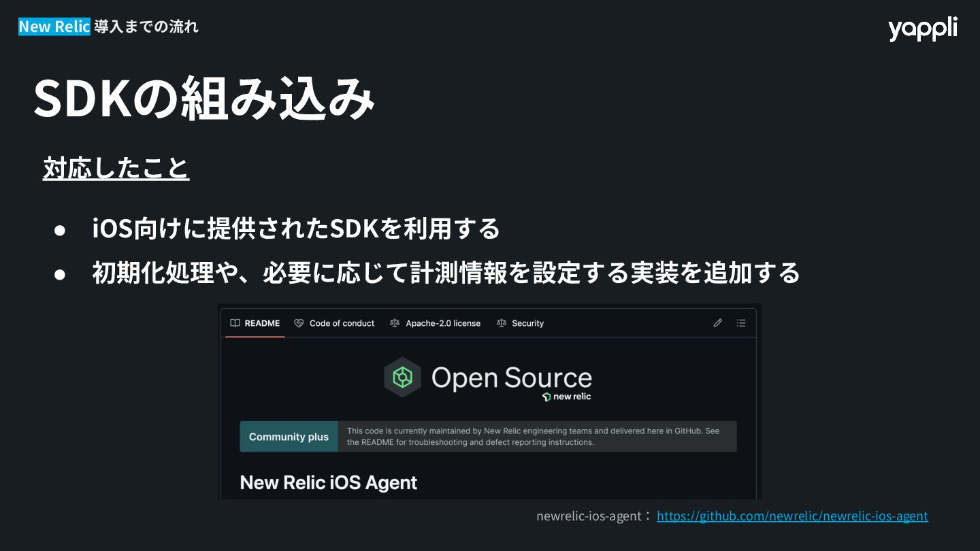This screenshot has height=551, width=980.
Task: Click the Community plus badge
Action: pyautogui.click(x=289, y=437)
